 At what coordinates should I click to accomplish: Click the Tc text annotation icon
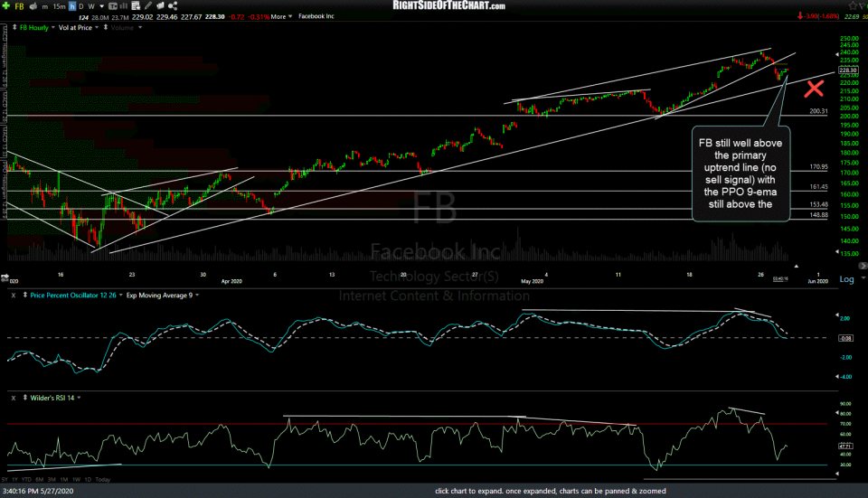pyautogui.click(x=113, y=6)
